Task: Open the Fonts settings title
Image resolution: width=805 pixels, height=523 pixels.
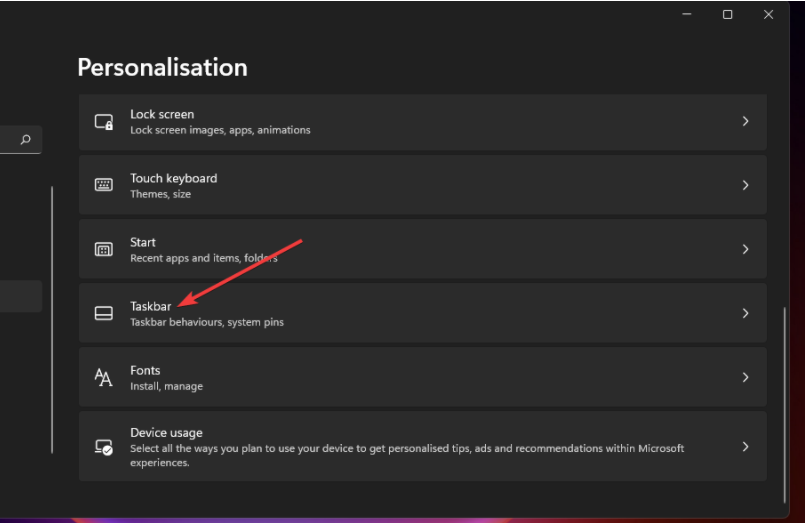Action: coord(145,371)
